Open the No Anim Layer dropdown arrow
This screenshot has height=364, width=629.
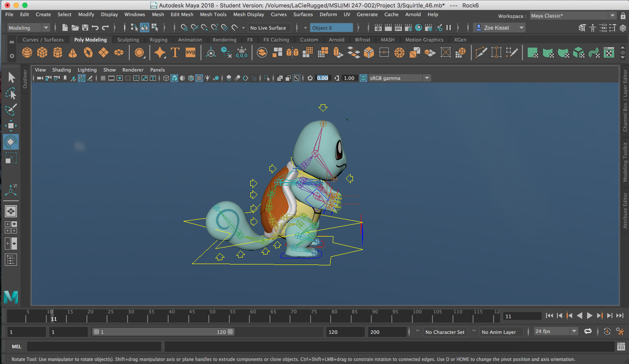474,331
